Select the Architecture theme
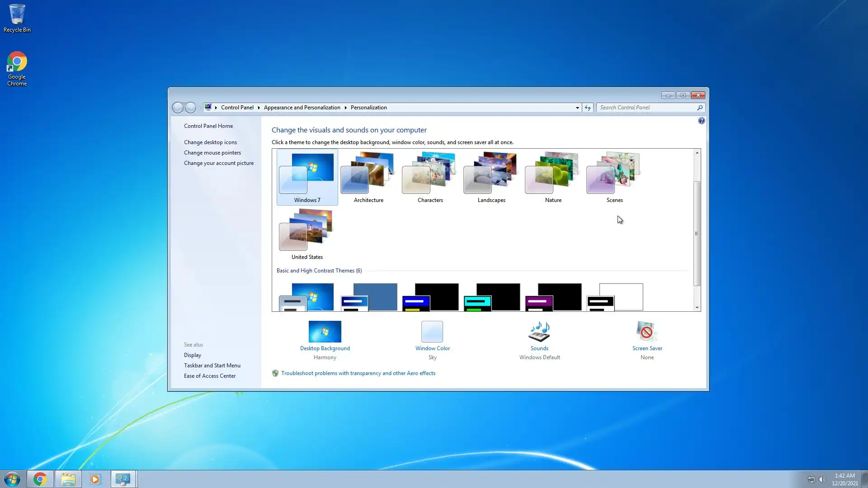868x488 pixels. point(368,177)
